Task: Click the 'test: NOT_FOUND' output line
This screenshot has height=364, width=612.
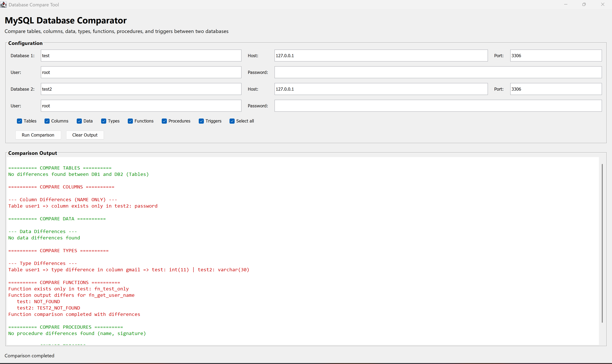Action: [38, 302]
